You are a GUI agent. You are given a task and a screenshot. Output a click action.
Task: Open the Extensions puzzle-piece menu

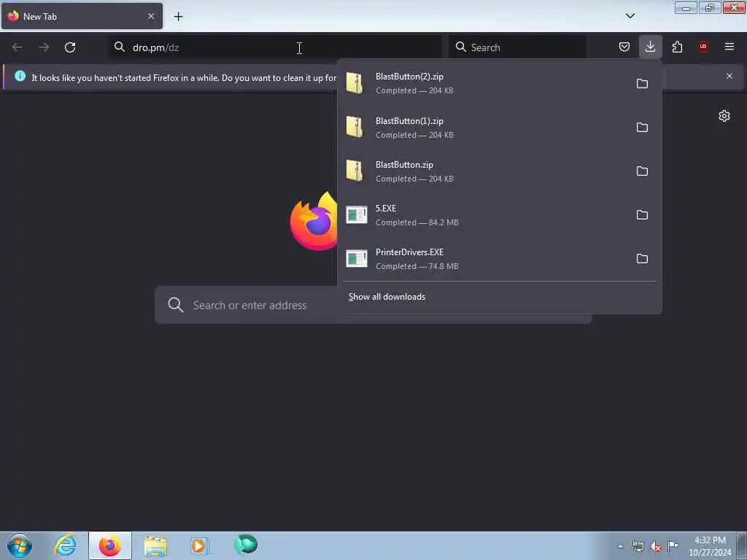[x=677, y=47]
